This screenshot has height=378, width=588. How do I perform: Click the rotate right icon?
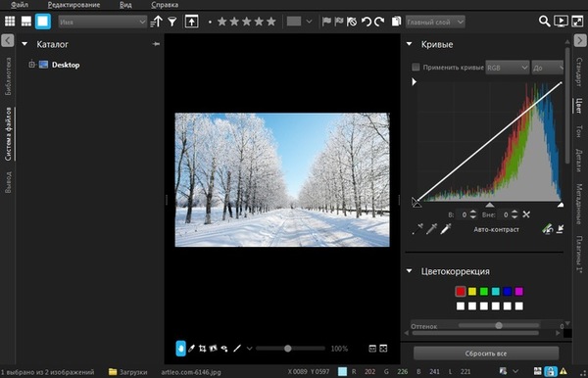(379, 22)
